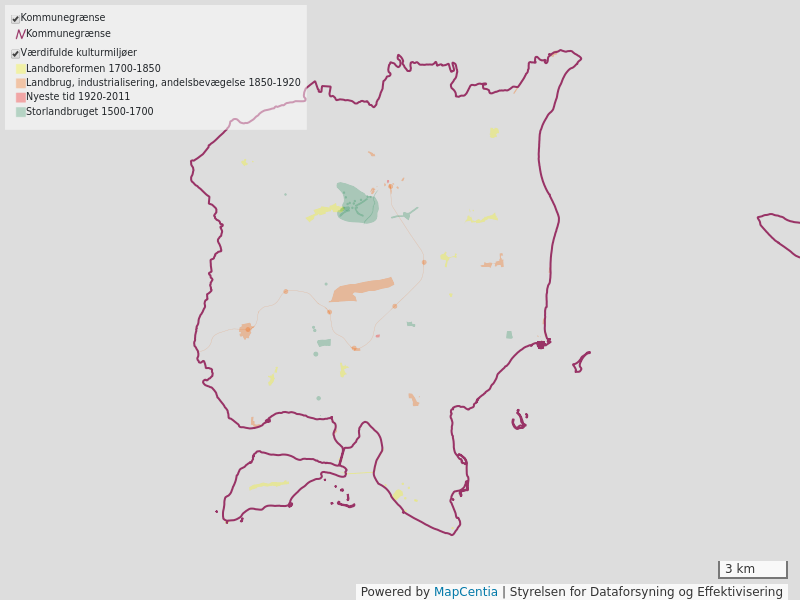
Task: Select the orange Landbrug 1850-1920 legend swatch
Action: click(20, 83)
